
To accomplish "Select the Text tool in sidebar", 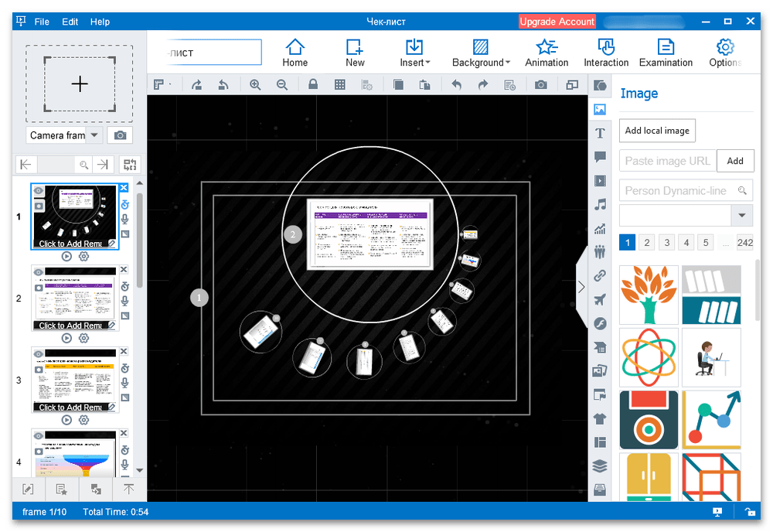I will [x=600, y=134].
